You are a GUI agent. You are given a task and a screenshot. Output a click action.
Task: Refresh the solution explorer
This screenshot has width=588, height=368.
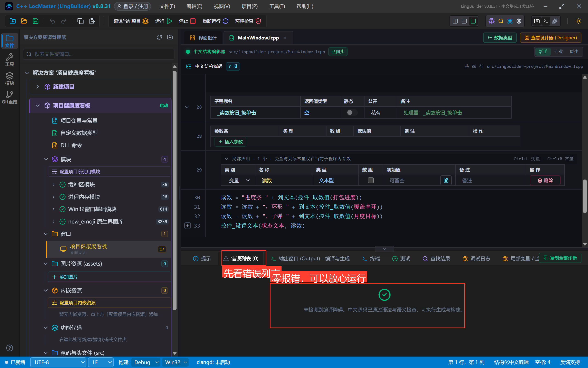(159, 37)
